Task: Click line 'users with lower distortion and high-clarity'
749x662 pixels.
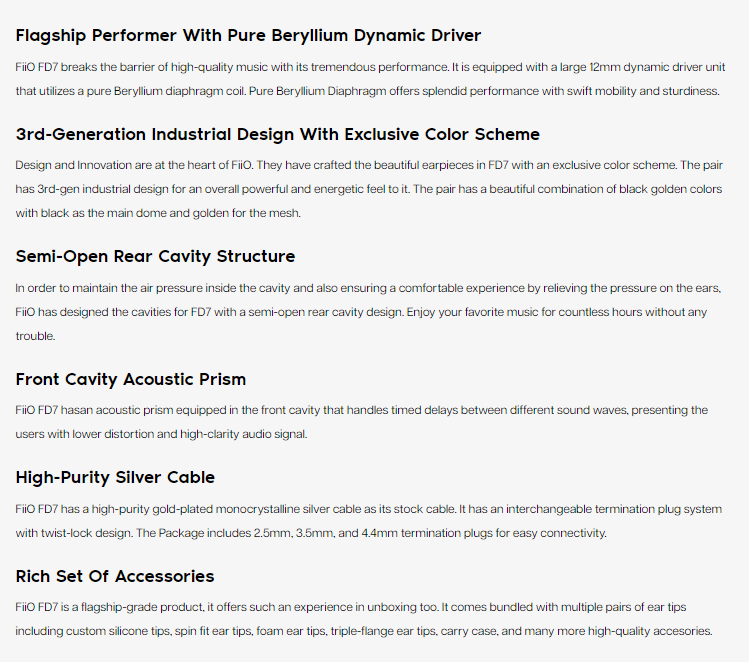Action: [x=161, y=434]
